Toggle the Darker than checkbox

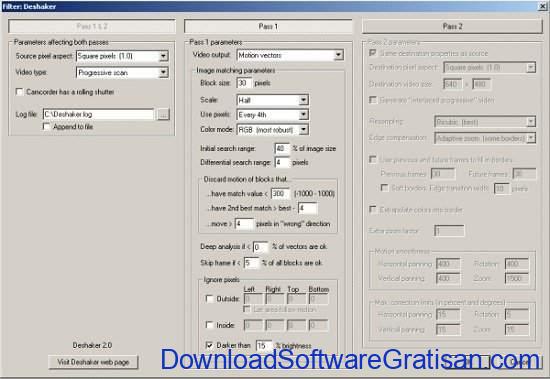209,345
